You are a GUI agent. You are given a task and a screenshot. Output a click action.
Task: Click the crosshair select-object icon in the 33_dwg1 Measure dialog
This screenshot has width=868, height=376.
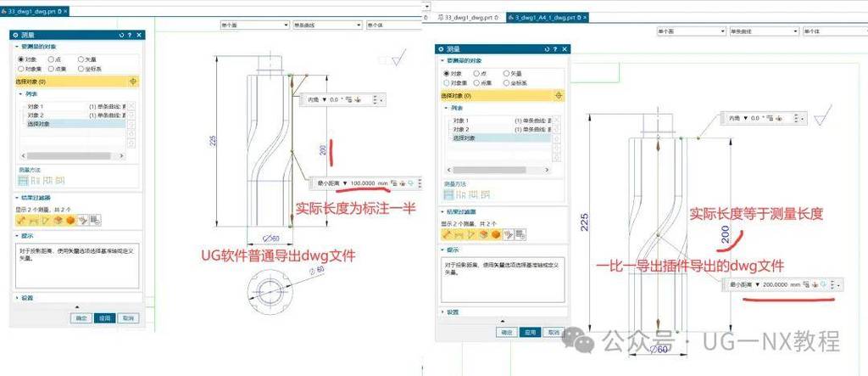(132, 81)
